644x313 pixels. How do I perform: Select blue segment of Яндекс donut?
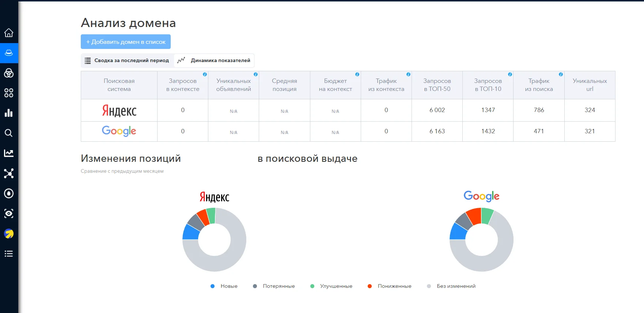coord(191,233)
